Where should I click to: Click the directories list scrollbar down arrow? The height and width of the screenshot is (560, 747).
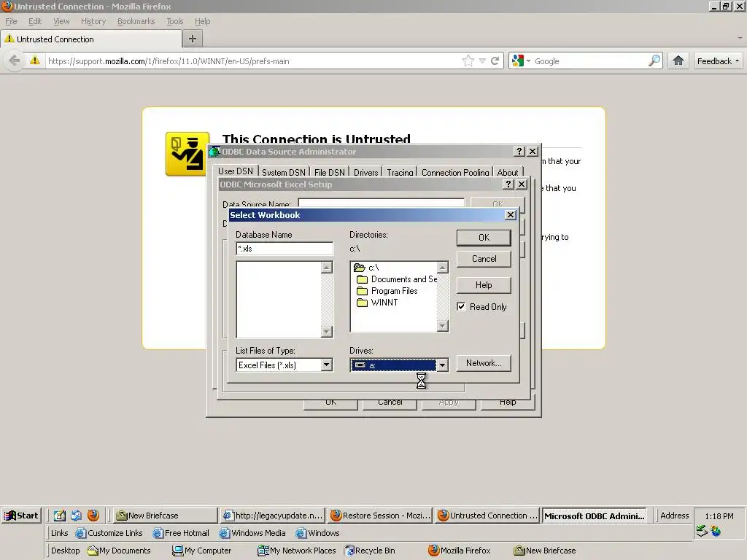coord(443,326)
